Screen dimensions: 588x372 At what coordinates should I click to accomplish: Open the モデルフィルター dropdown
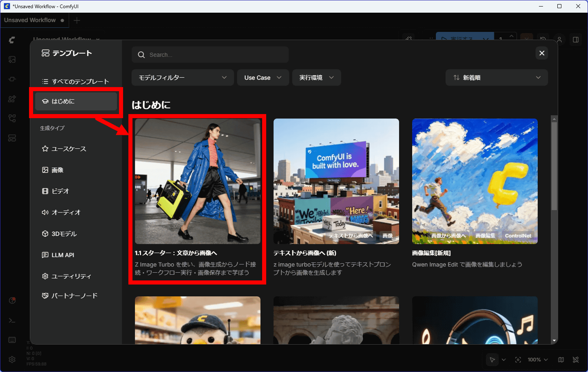coord(182,78)
